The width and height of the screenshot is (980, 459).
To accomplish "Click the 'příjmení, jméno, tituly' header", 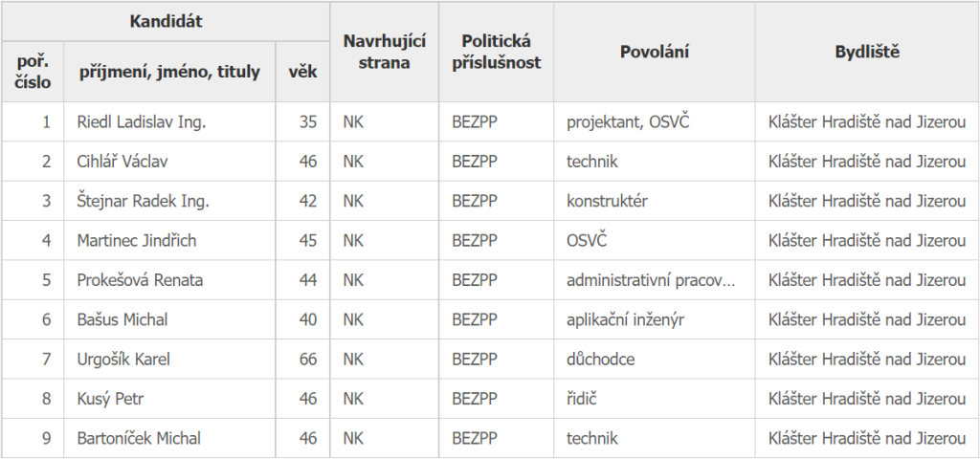I will tap(168, 72).
